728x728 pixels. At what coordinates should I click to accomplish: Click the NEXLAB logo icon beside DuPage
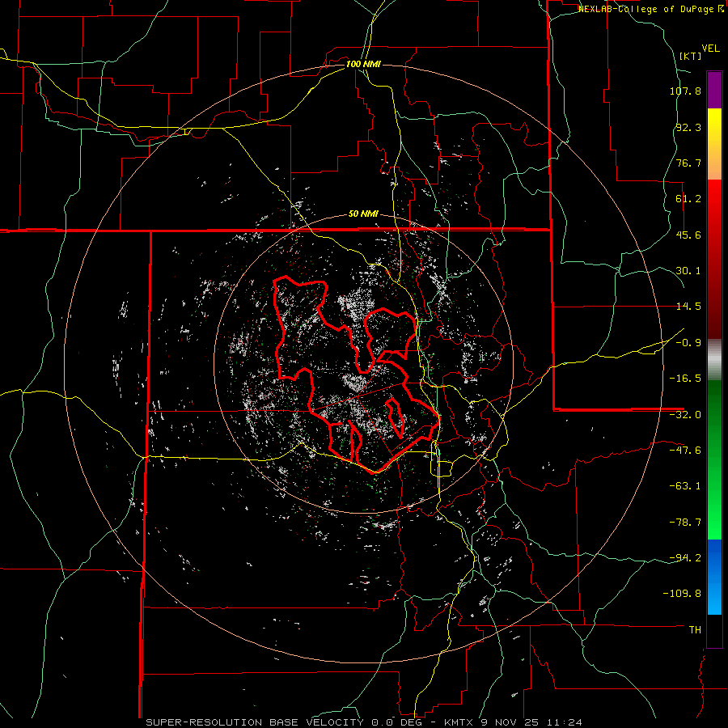[720, 9]
